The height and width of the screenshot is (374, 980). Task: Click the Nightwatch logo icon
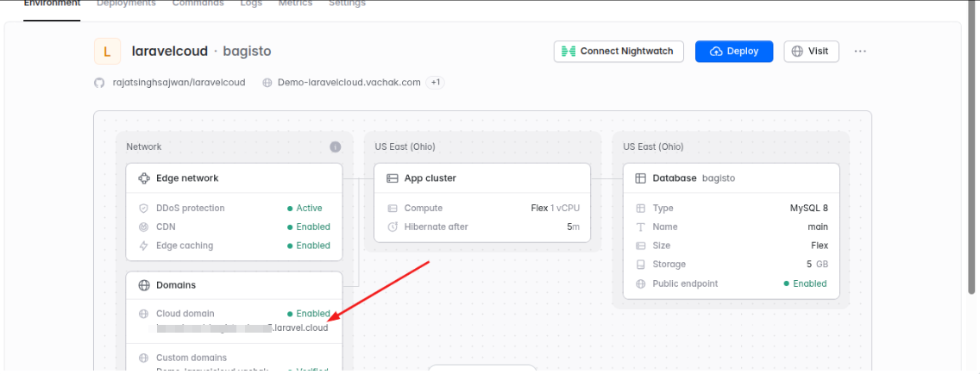coord(569,51)
